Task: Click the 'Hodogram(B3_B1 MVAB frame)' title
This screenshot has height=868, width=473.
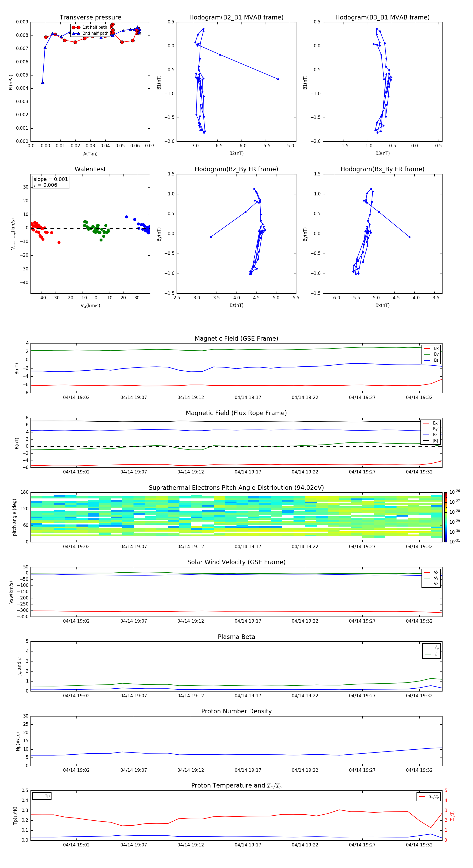Action: point(382,17)
